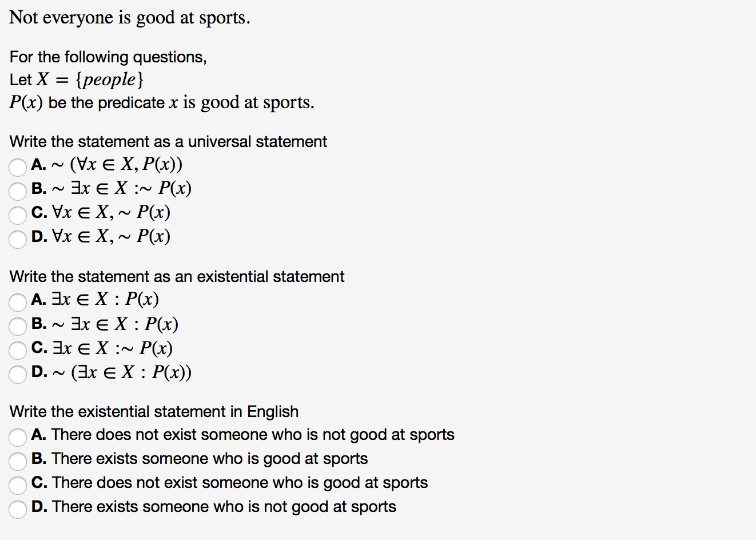Select radio button A in the English question
This screenshot has width=756, height=540.
click(18, 437)
